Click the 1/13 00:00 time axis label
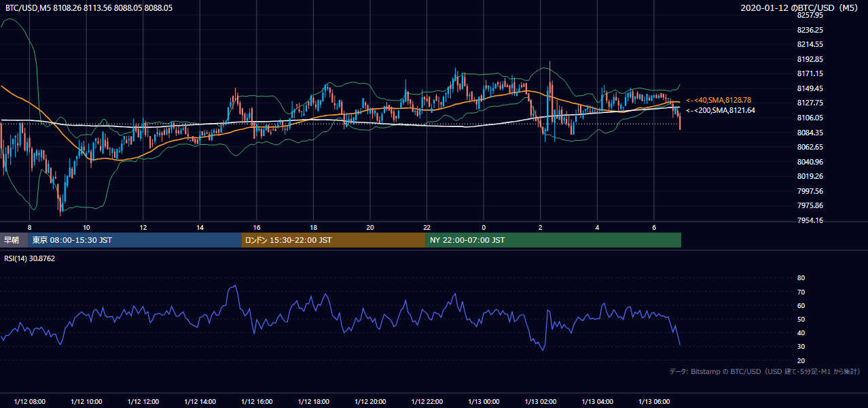This screenshot has width=868, height=408. (484, 402)
